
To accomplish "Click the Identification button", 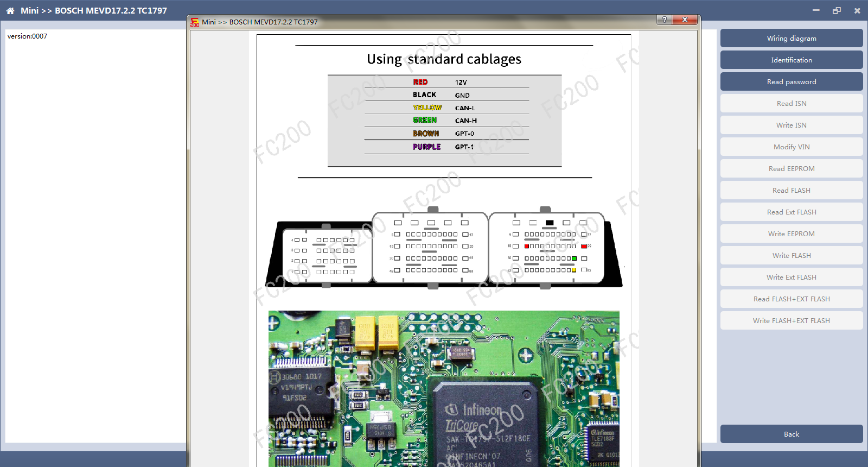I will coord(792,60).
